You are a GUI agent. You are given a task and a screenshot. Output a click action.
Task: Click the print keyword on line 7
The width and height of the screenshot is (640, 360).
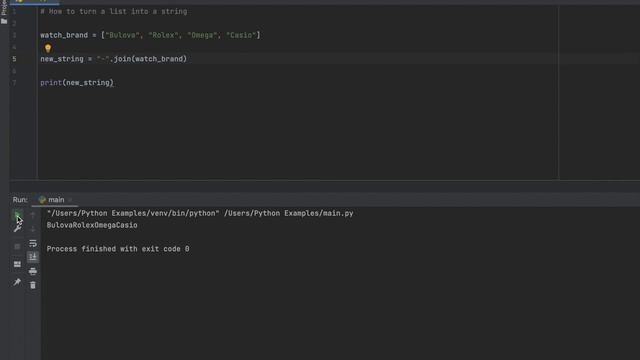point(51,83)
